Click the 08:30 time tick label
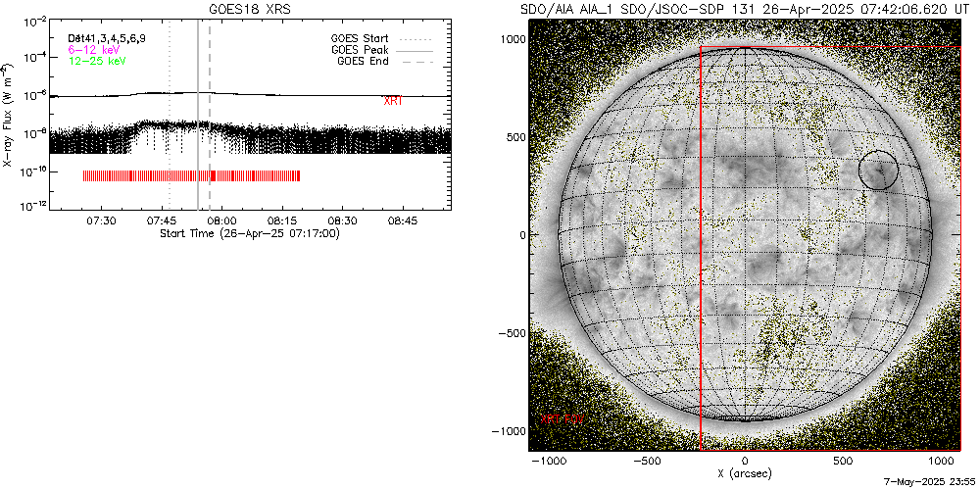Image resolution: width=980 pixels, height=490 pixels. pyautogui.click(x=342, y=221)
